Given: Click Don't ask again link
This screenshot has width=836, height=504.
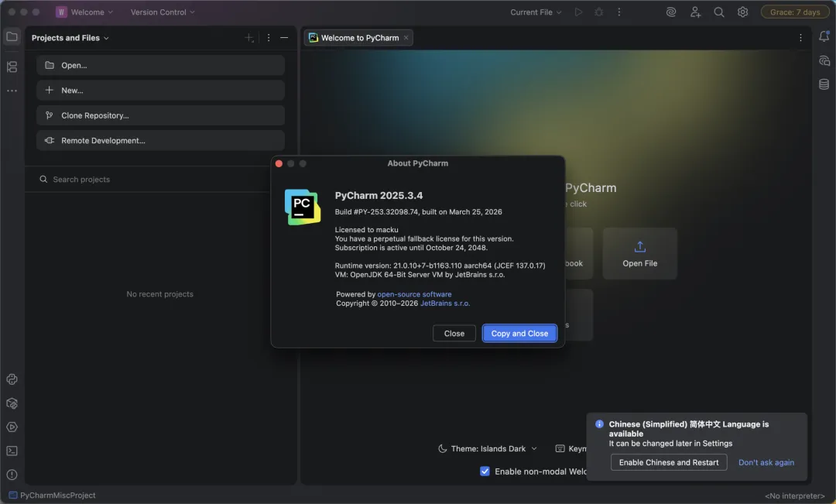Looking at the screenshot, I should 766,462.
